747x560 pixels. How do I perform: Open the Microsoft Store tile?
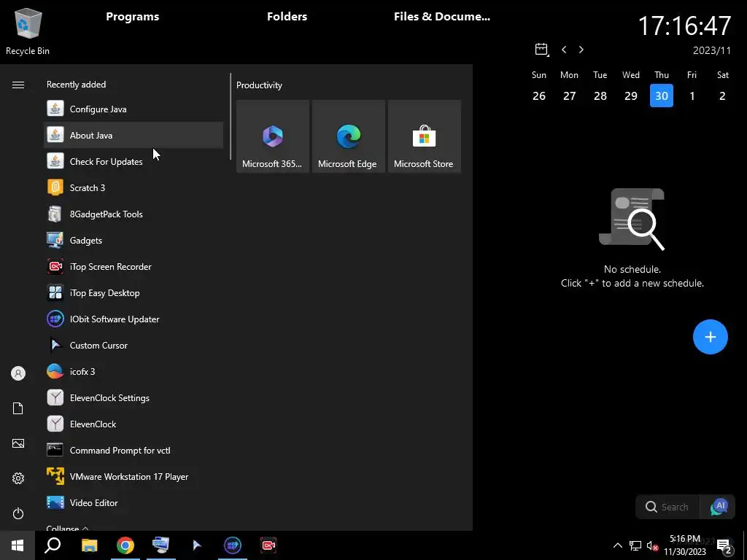click(x=424, y=136)
